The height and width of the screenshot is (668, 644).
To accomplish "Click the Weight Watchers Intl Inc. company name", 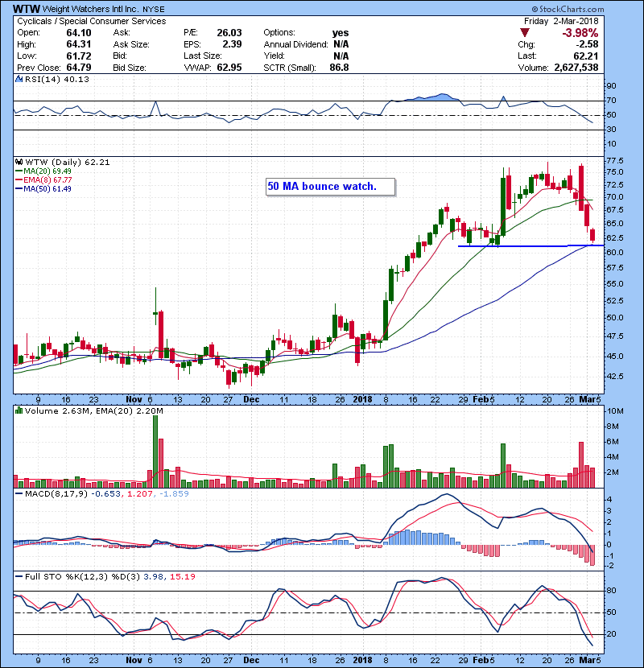I will [x=91, y=9].
